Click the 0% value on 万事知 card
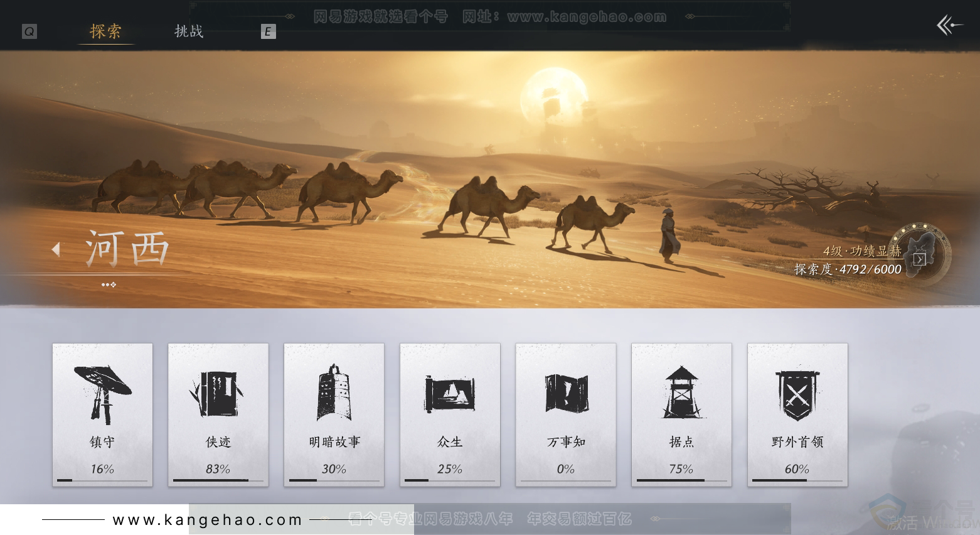980x535 pixels. tap(566, 469)
